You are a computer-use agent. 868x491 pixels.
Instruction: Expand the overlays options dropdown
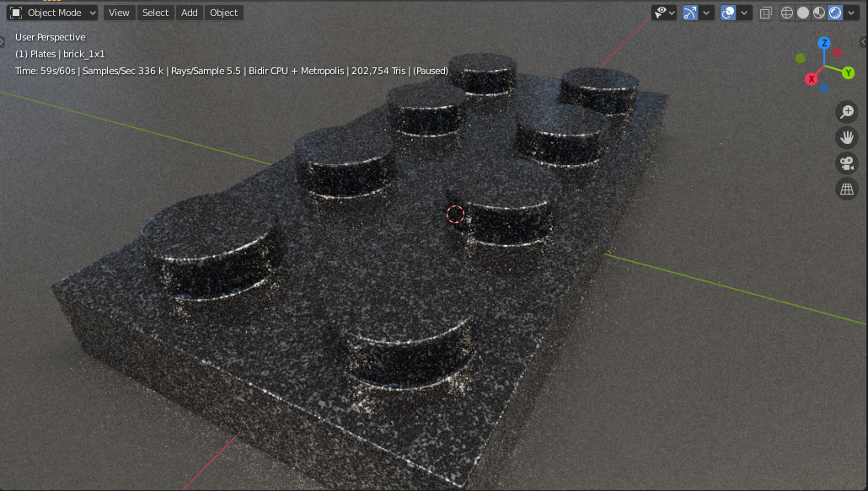(745, 13)
